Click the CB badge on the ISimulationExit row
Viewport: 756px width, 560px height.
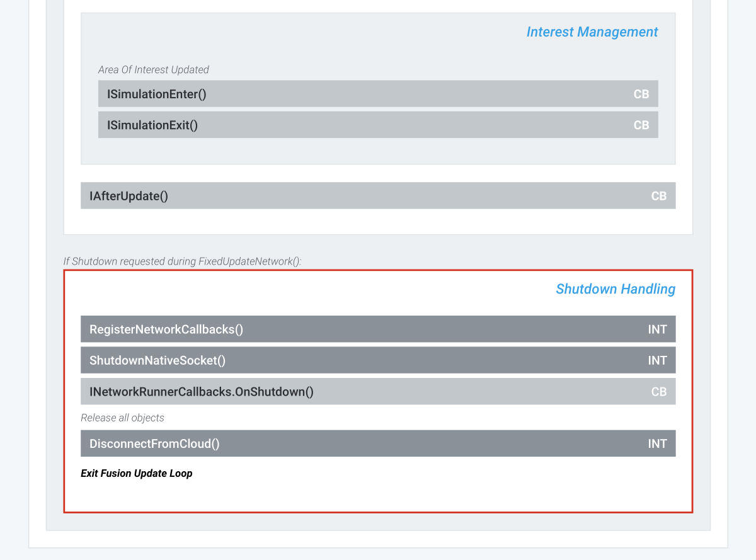click(641, 125)
